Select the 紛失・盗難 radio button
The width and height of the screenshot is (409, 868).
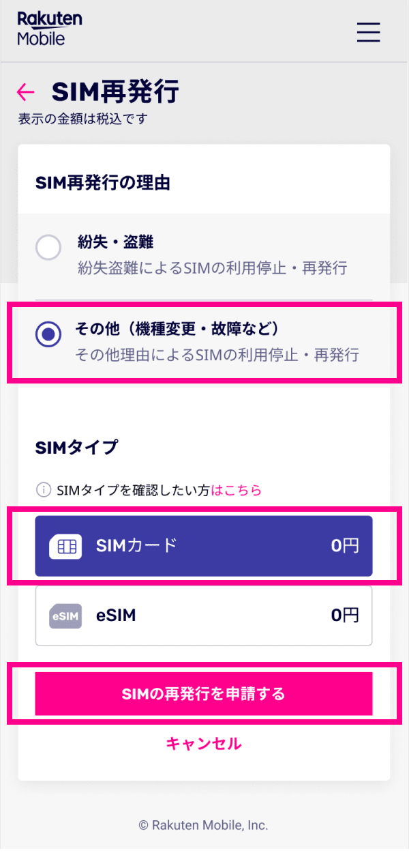point(48,248)
